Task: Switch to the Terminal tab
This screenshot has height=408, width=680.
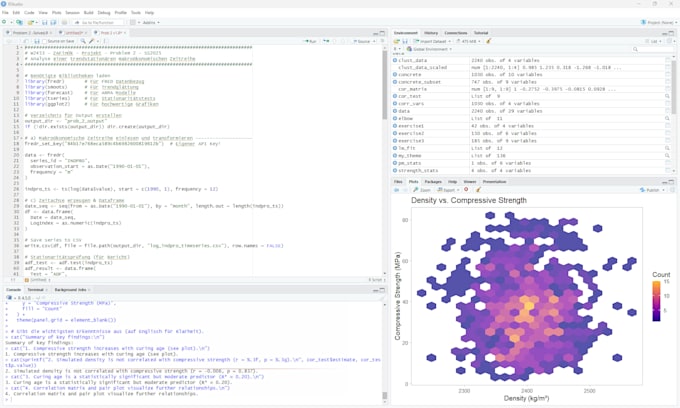Action: 36,290
